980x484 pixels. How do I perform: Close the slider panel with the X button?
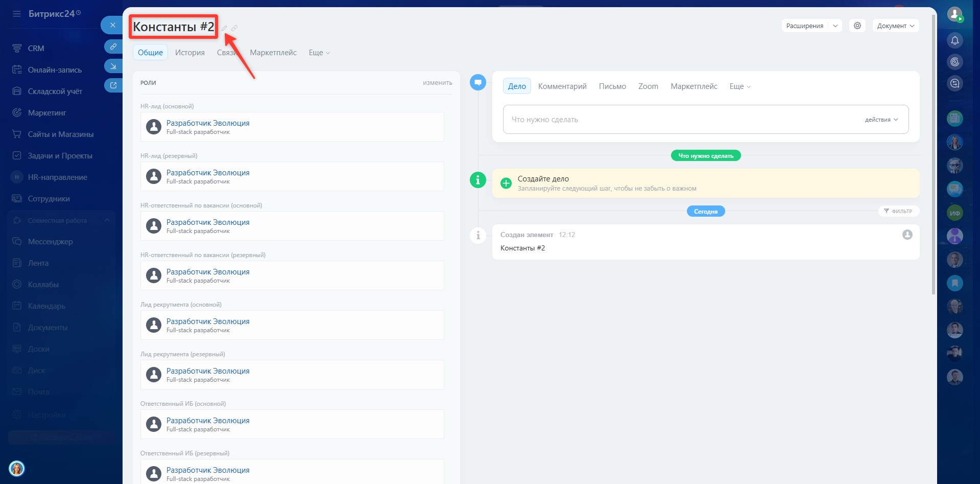coord(113,25)
